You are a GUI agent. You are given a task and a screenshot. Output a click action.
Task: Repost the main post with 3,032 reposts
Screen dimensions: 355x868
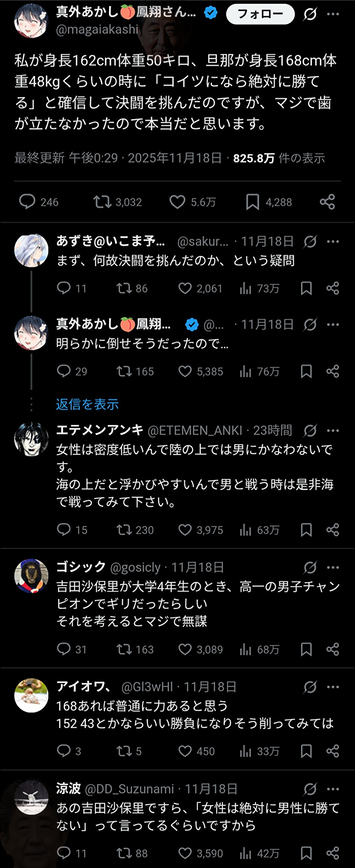point(103,202)
